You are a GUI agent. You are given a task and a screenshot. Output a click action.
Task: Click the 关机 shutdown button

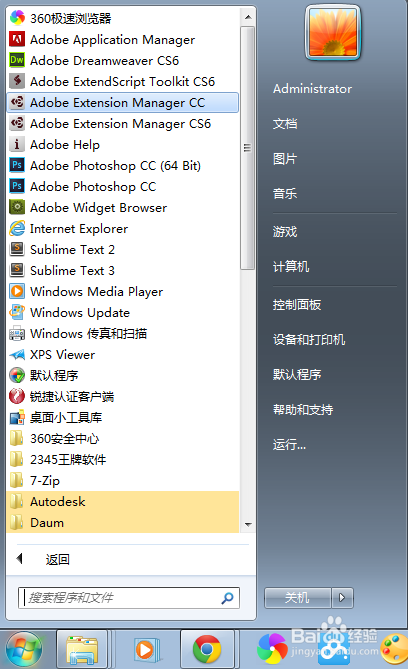(298, 598)
